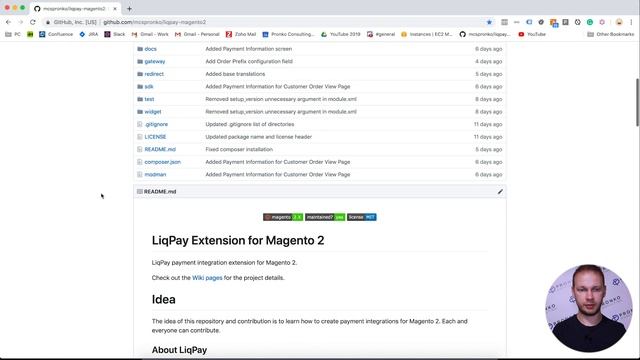Open Chrome three-dot menu
640x360 pixels.
click(631, 22)
